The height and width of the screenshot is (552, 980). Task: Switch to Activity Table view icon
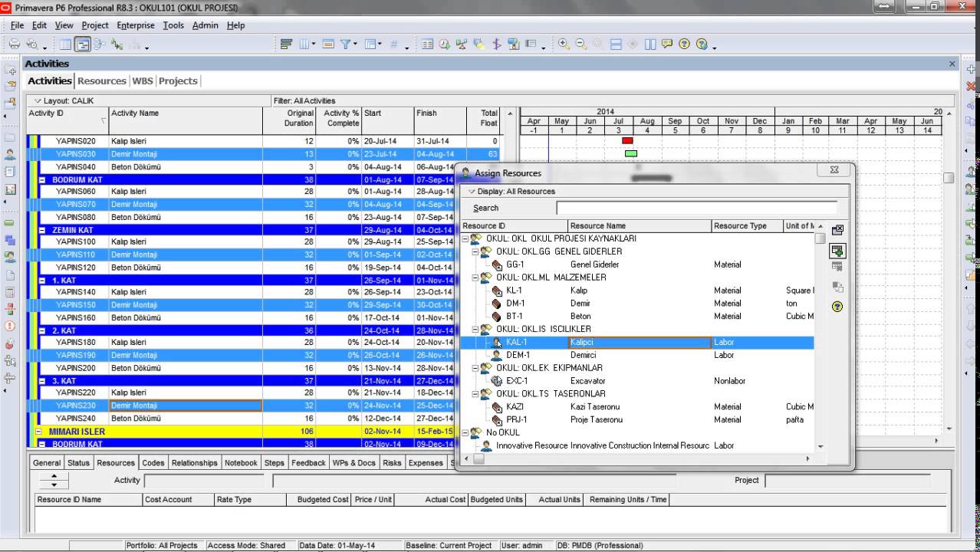(66, 44)
